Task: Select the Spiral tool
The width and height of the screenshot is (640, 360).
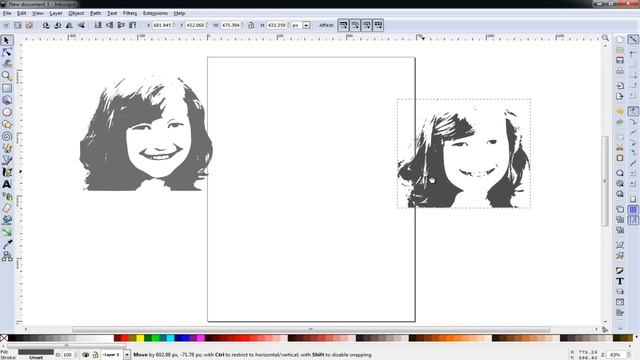Action: click(7, 136)
